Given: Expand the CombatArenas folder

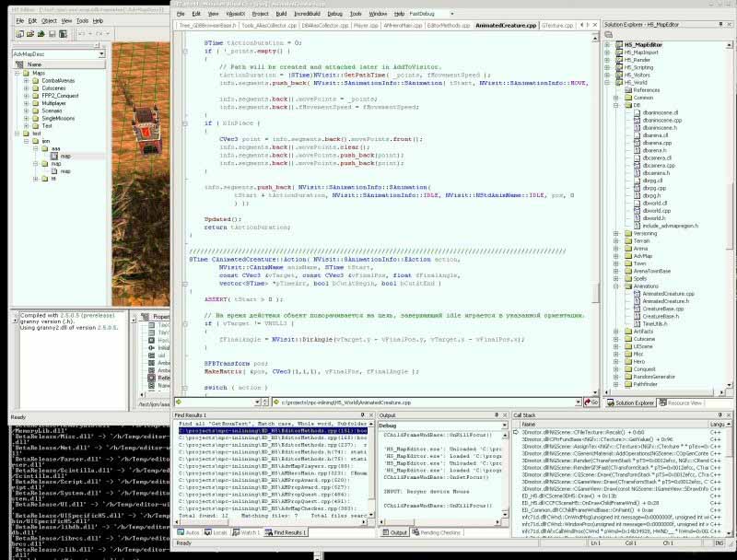Looking at the screenshot, I should (x=27, y=81).
